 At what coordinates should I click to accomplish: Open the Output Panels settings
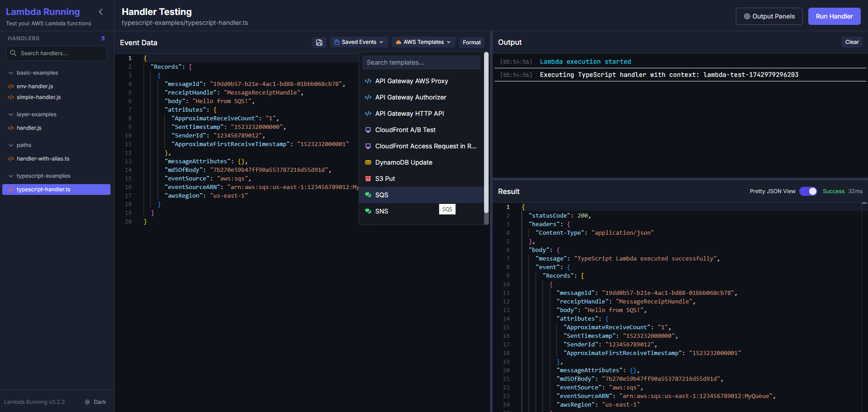coord(769,16)
